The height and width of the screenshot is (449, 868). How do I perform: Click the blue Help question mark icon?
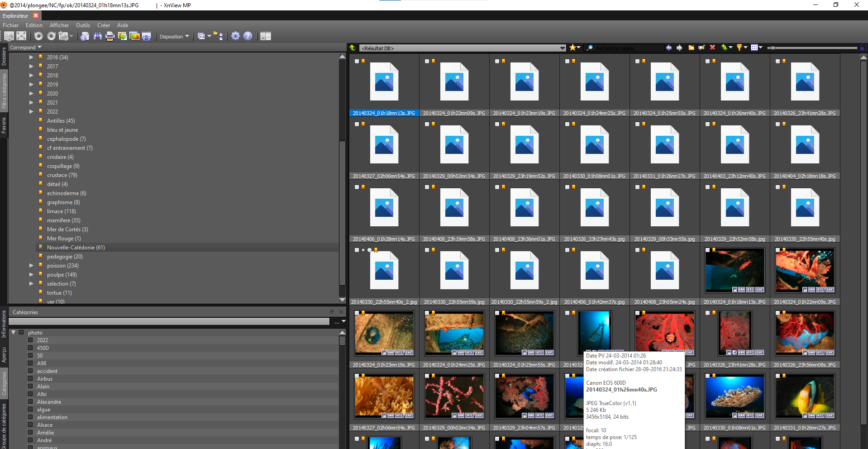click(x=248, y=36)
